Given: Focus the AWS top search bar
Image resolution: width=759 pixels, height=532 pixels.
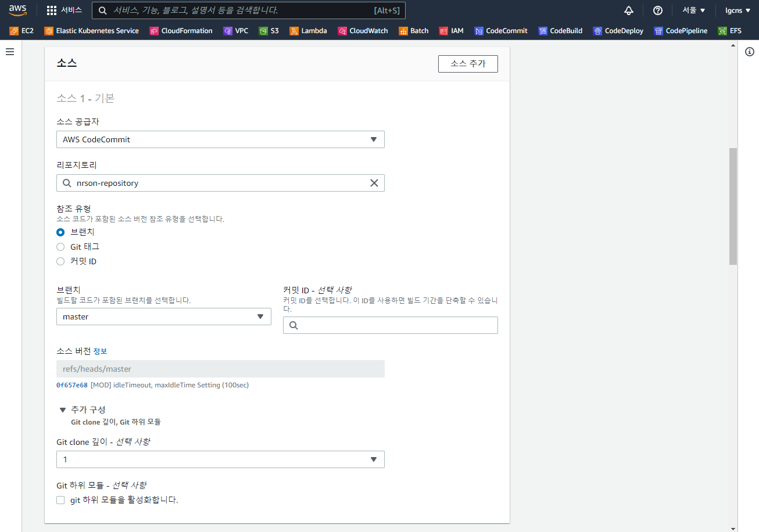Looking at the screenshot, I should (x=249, y=10).
